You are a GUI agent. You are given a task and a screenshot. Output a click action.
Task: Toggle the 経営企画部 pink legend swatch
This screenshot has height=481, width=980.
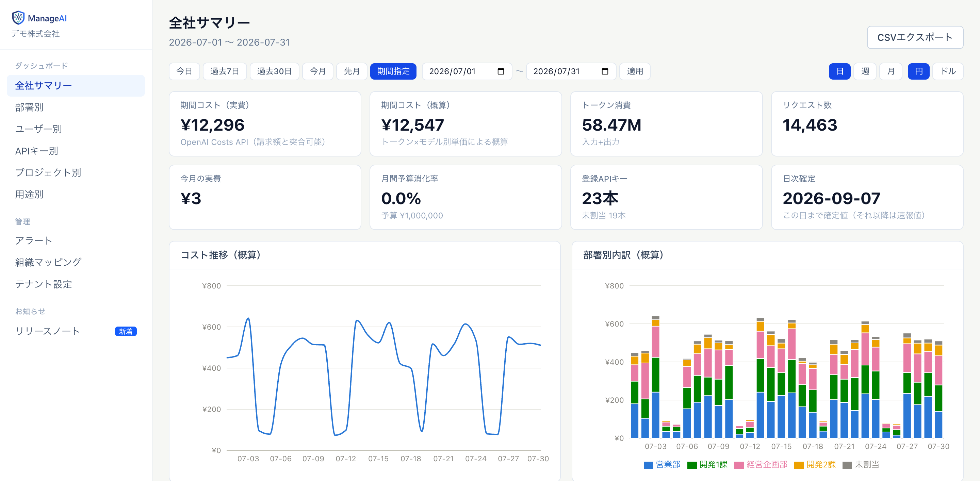point(739,465)
